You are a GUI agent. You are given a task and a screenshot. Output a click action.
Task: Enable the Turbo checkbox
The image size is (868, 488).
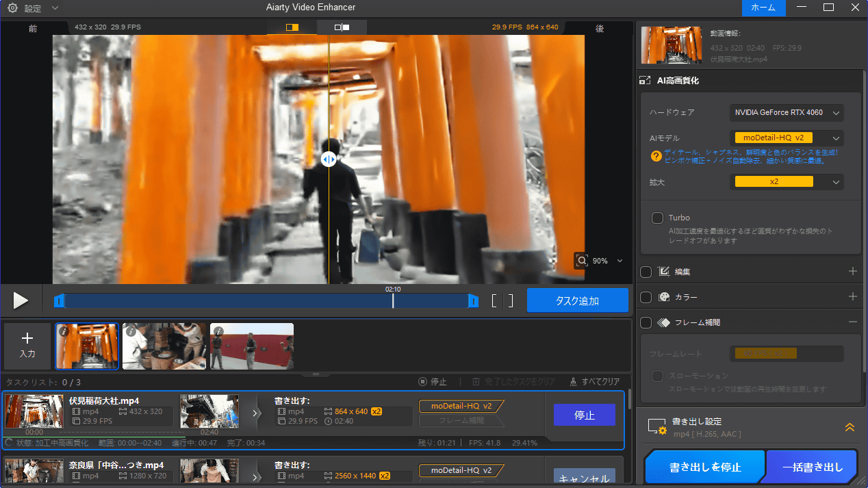(657, 218)
